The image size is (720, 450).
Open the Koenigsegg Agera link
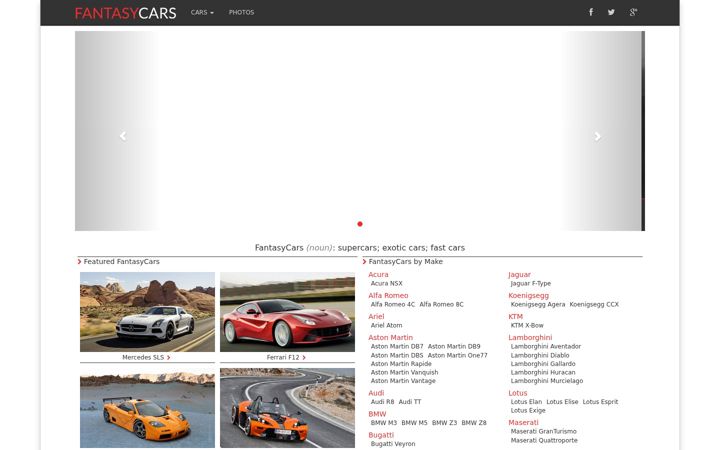[x=538, y=304]
